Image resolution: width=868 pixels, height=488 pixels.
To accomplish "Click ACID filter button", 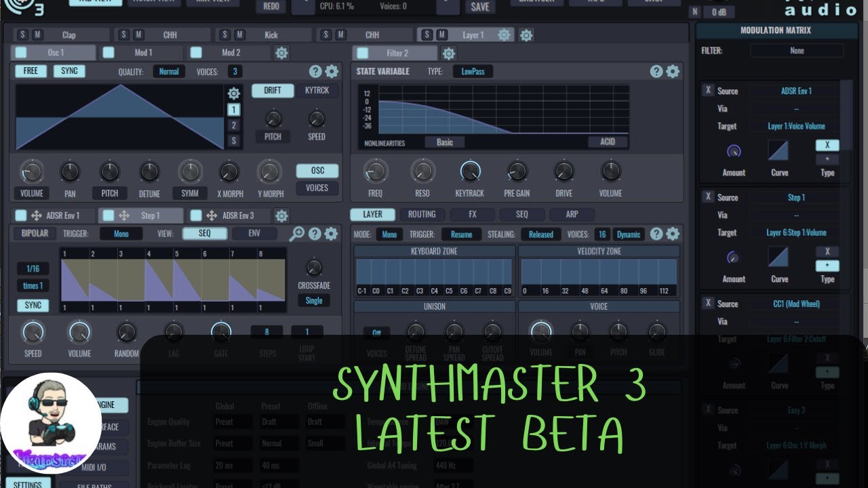I will 607,142.
